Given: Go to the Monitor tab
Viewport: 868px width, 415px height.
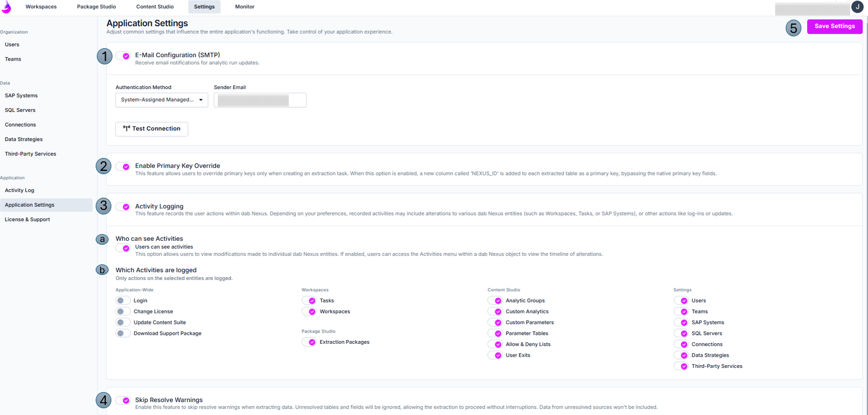Looking at the screenshot, I should tap(245, 7).
